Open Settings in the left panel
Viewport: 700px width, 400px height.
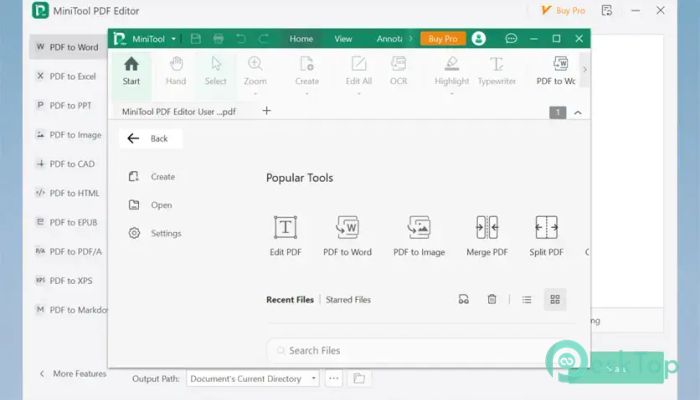pyautogui.click(x=155, y=233)
